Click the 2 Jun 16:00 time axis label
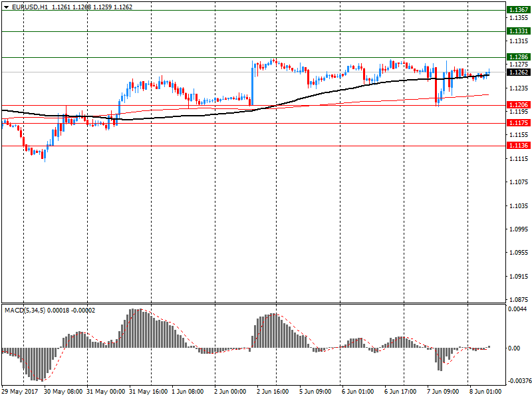This screenshot has height=399, width=532. [x=273, y=392]
